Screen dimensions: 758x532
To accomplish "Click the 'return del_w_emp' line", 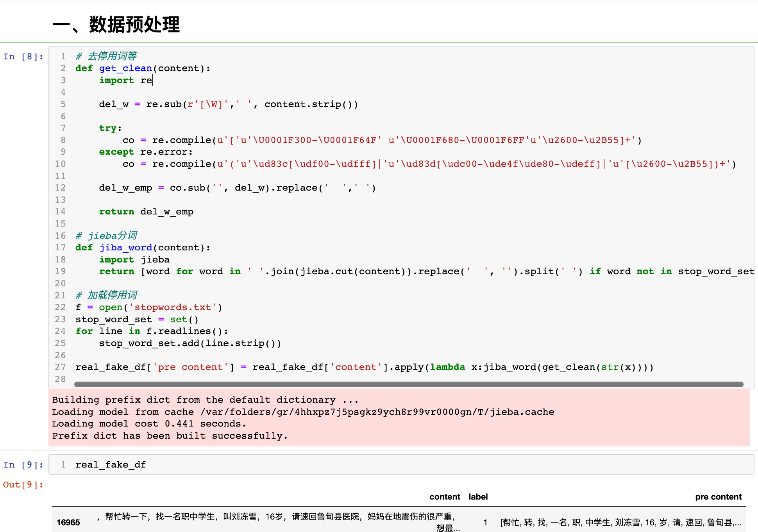I will tap(146, 212).
